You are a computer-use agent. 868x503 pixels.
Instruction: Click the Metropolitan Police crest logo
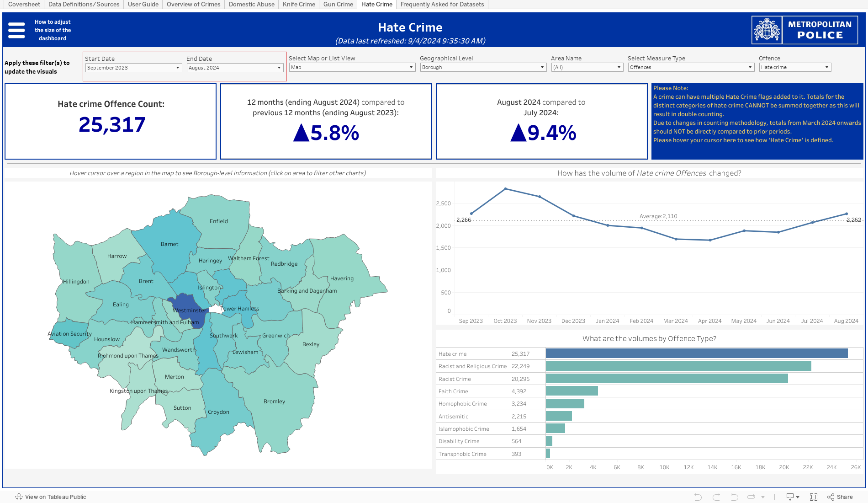point(767,30)
